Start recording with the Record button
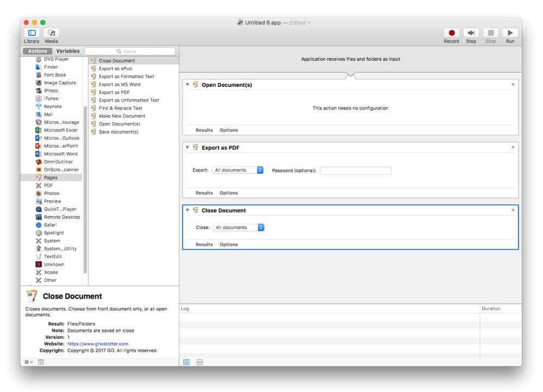This screenshot has width=543, height=392. [x=452, y=33]
